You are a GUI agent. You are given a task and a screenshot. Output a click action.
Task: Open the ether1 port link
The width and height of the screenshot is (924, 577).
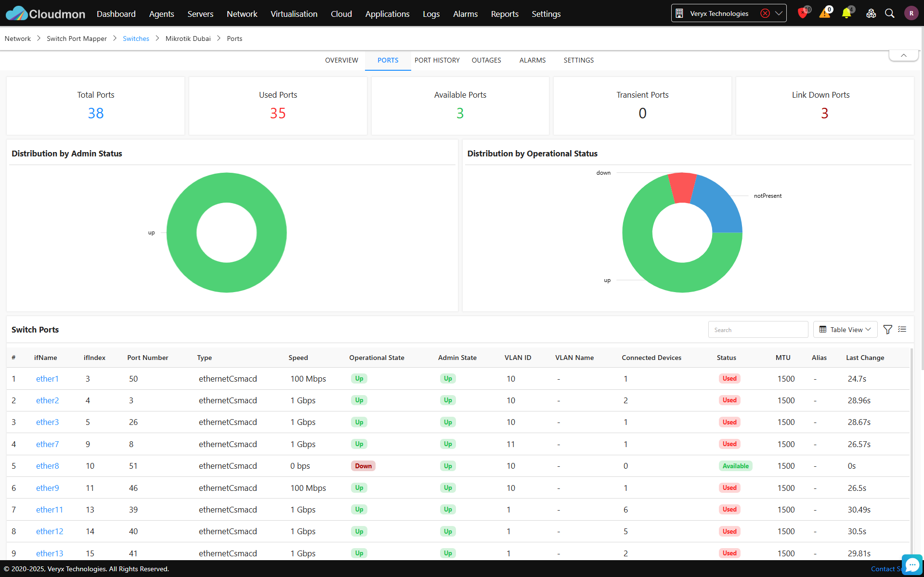point(47,379)
